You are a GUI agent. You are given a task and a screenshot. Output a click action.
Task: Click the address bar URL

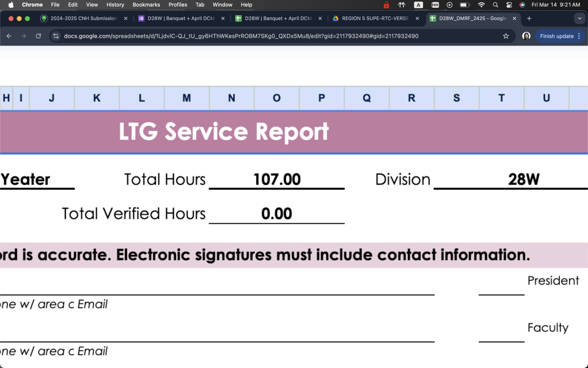(x=241, y=36)
